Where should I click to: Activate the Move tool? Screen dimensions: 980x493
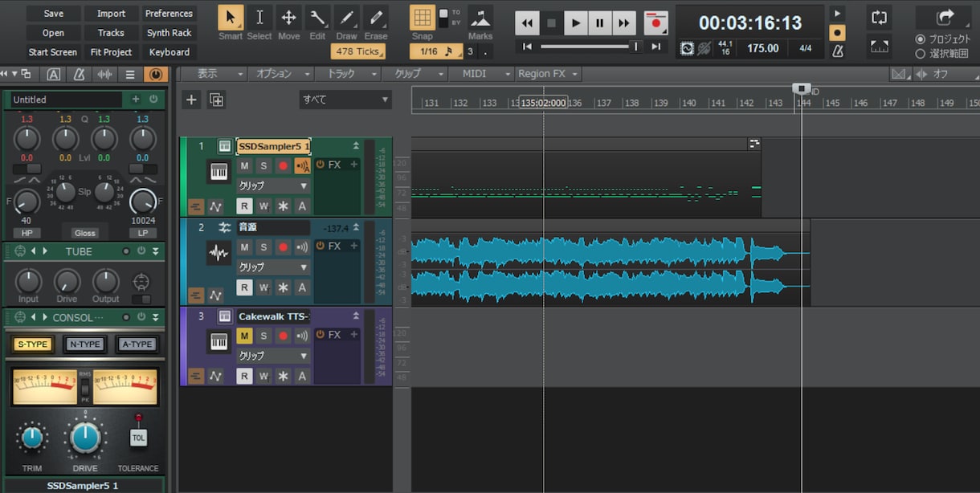[288, 18]
